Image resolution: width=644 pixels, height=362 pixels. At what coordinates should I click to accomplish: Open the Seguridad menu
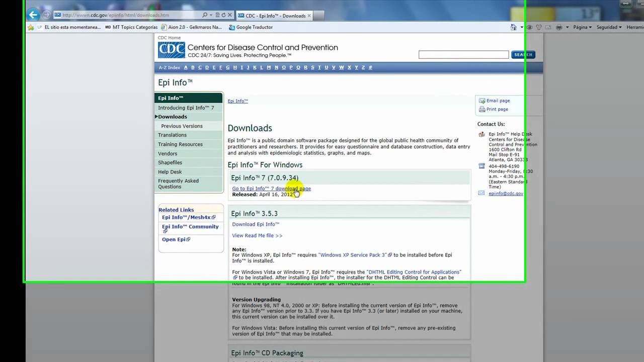click(x=609, y=27)
